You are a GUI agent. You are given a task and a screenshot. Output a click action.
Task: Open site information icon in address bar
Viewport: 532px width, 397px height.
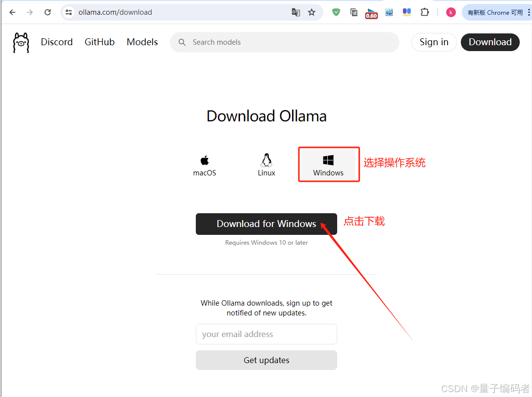coord(69,13)
